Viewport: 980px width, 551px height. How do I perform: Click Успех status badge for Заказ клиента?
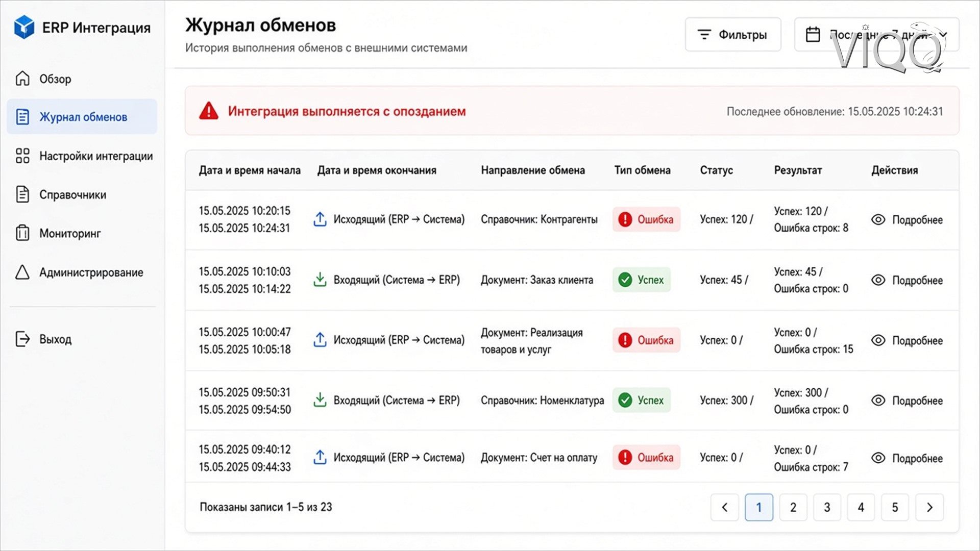(642, 280)
